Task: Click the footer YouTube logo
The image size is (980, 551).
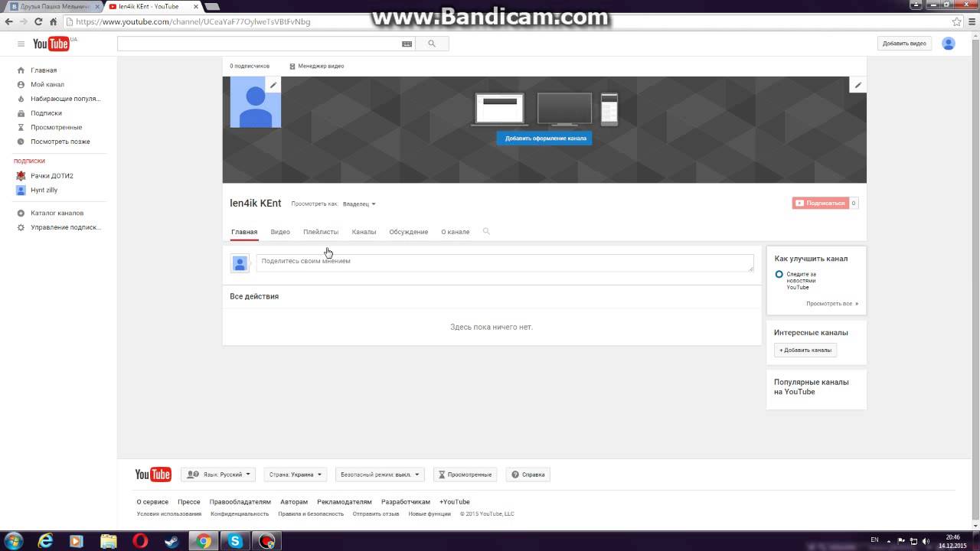Action: (x=153, y=474)
